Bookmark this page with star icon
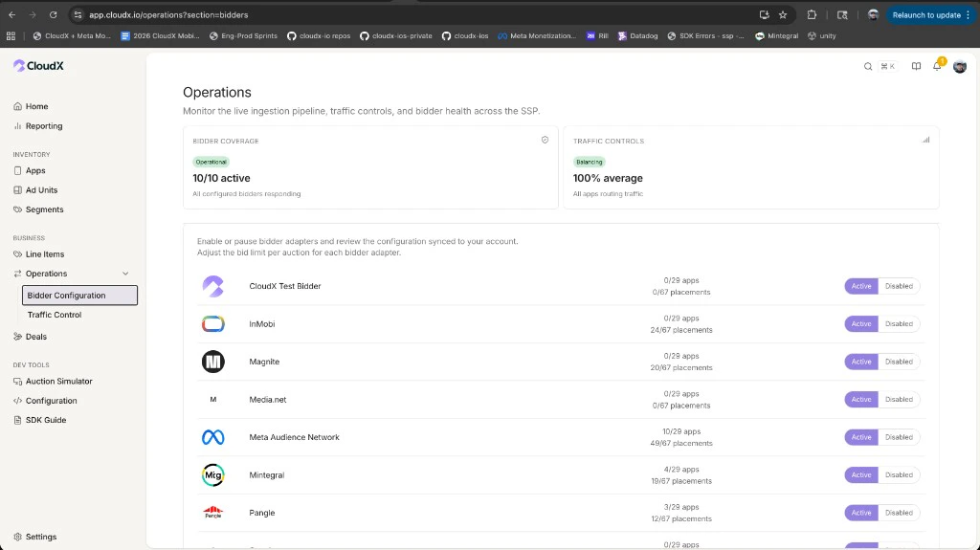The width and height of the screenshot is (980, 550). 783,15
